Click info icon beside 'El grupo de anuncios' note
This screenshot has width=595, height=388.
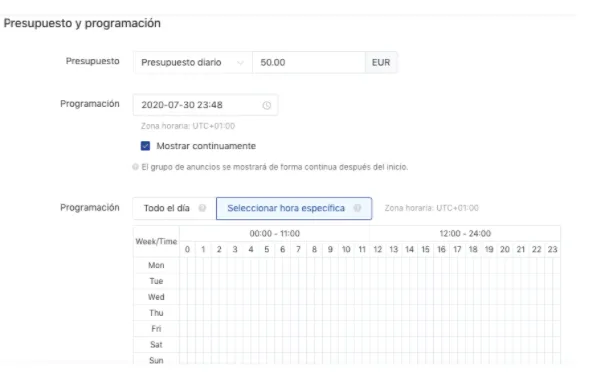[x=135, y=167]
